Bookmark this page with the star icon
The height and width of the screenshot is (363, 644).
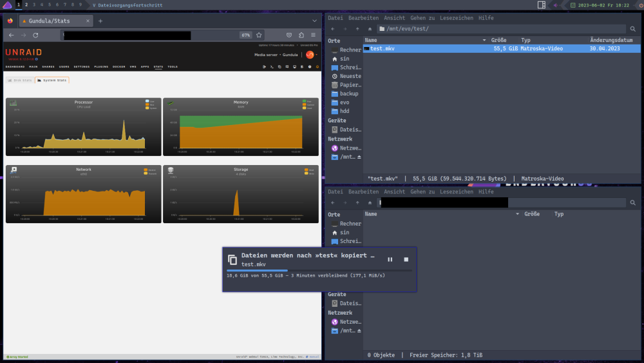click(259, 35)
